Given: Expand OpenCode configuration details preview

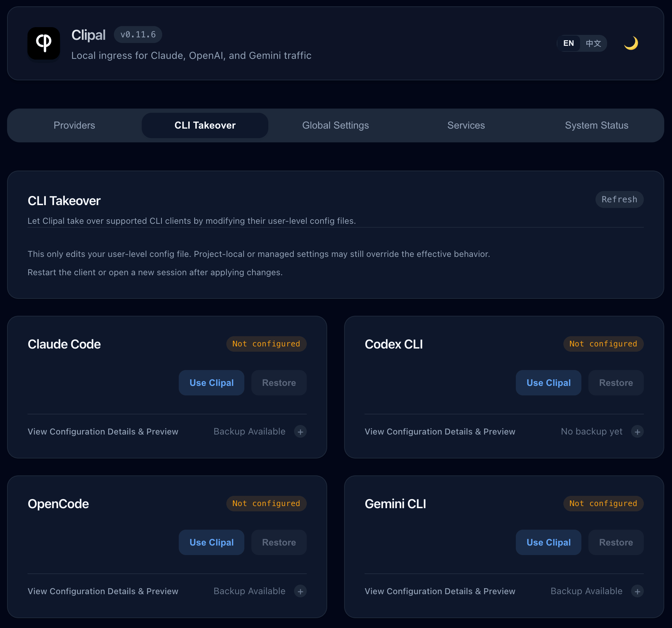Looking at the screenshot, I should coord(103,591).
